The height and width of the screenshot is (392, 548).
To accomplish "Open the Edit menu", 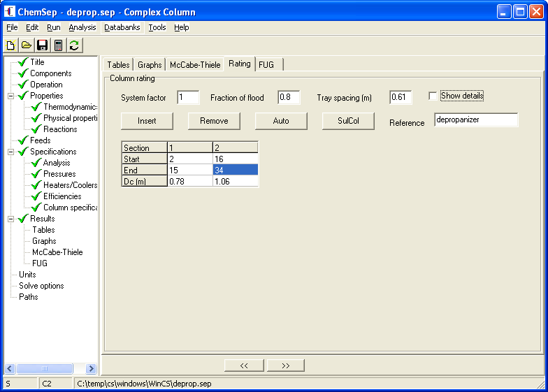I will click(32, 27).
